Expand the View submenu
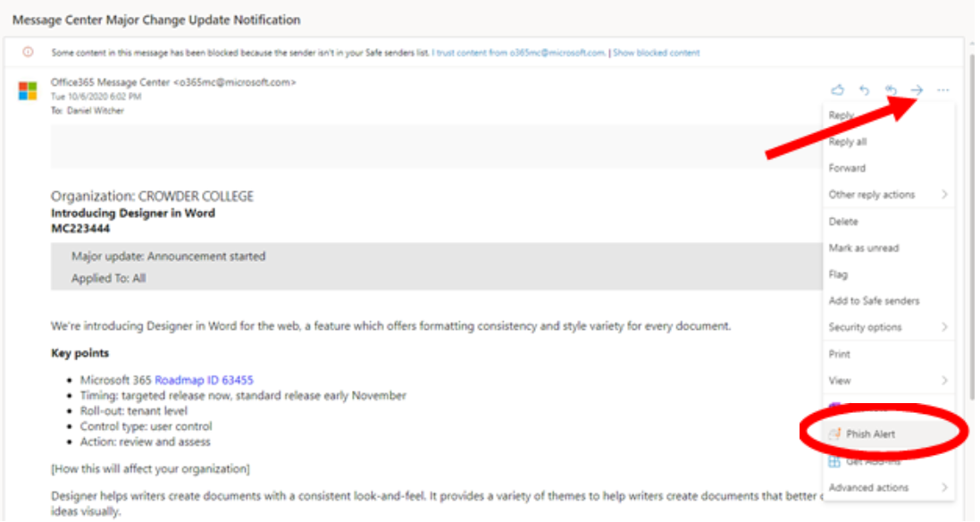980x522 pixels. pos(889,380)
